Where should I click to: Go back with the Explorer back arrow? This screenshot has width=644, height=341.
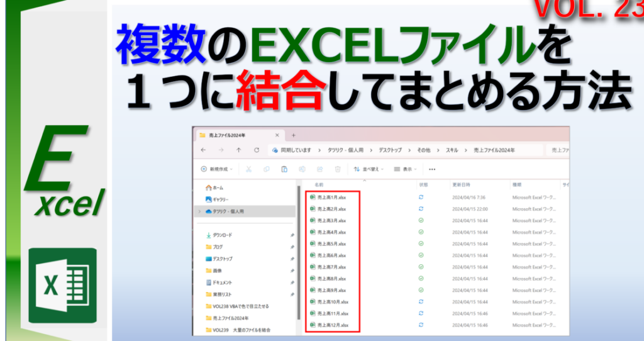pyautogui.click(x=203, y=150)
